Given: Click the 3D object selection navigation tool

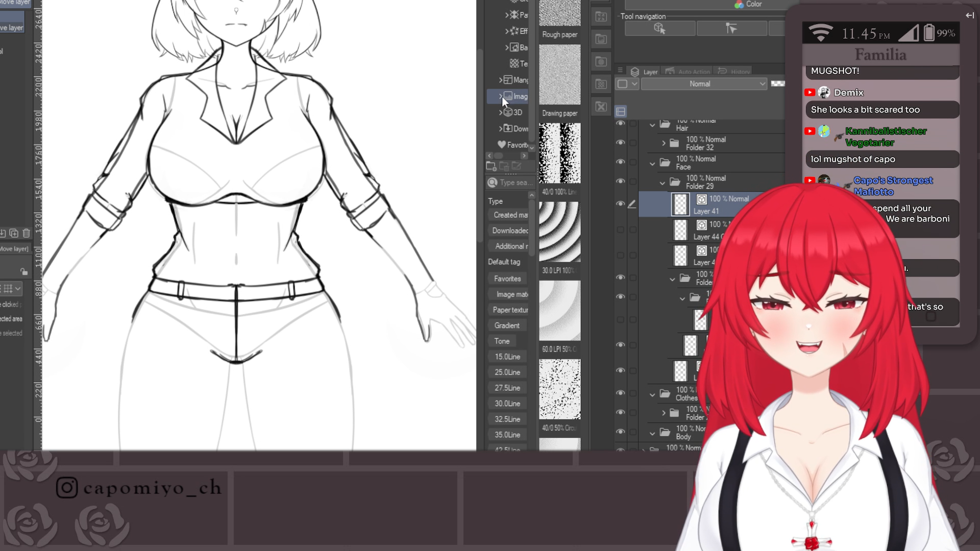Looking at the screenshot, I should pyautogui.click(x=659, y=29).
